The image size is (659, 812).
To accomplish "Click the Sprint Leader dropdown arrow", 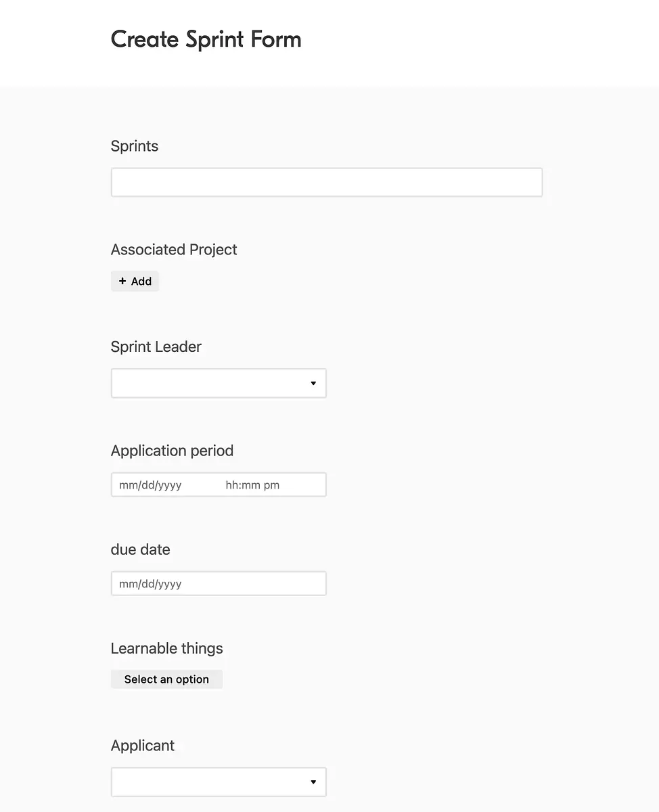I will [313, 383].
